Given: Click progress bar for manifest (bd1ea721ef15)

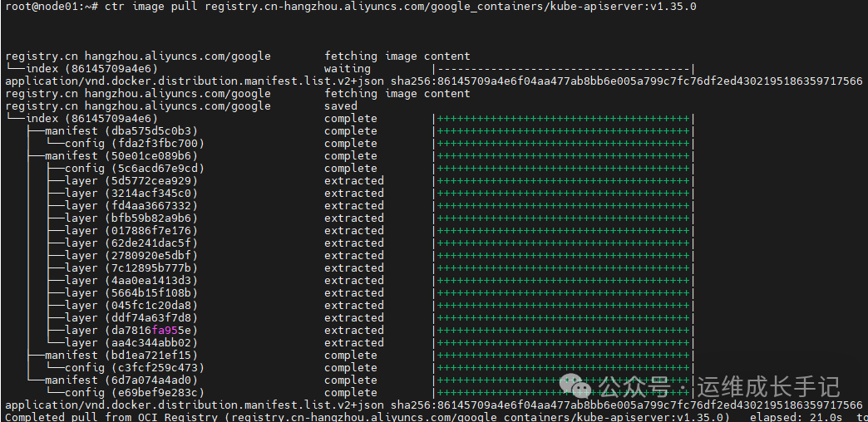Looking at the screenshot, I should pyautogui.click(x=564, y=355).
